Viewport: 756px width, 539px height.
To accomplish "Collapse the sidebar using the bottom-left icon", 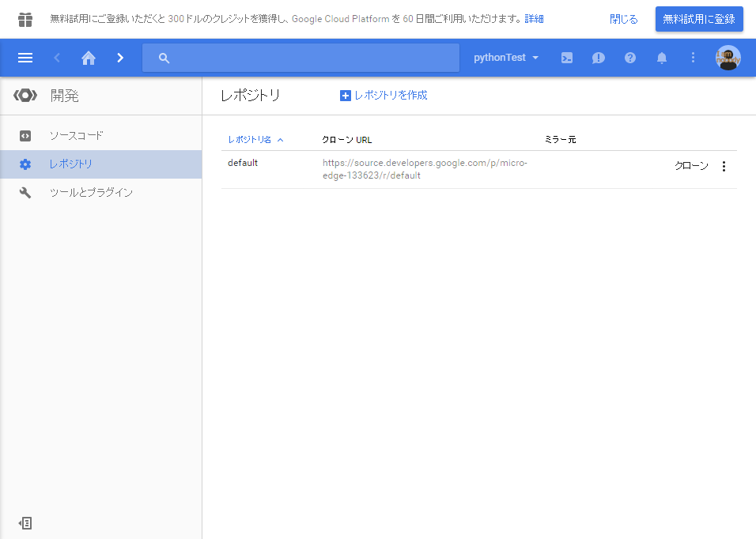I will 25,522.
